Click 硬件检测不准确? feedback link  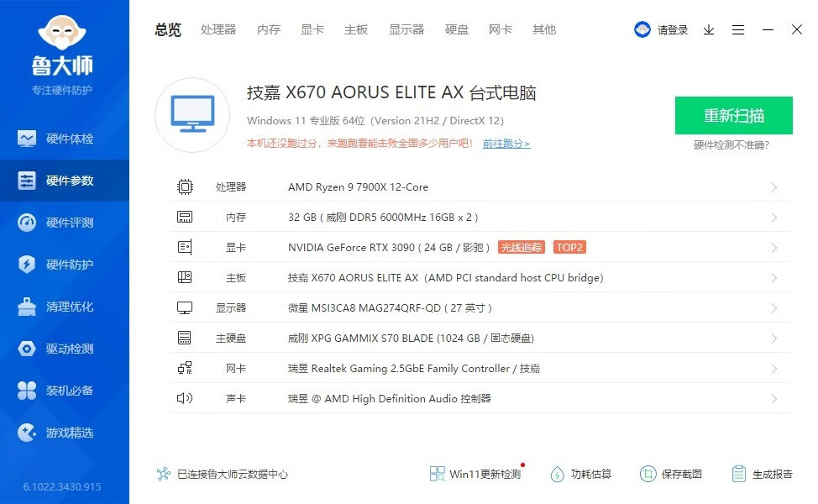(x=731, y=145)
